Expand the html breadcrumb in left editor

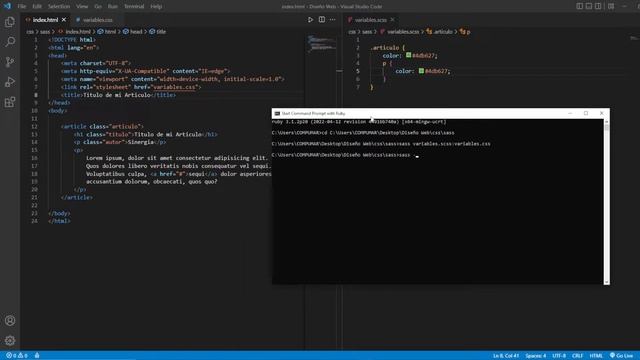107,31
